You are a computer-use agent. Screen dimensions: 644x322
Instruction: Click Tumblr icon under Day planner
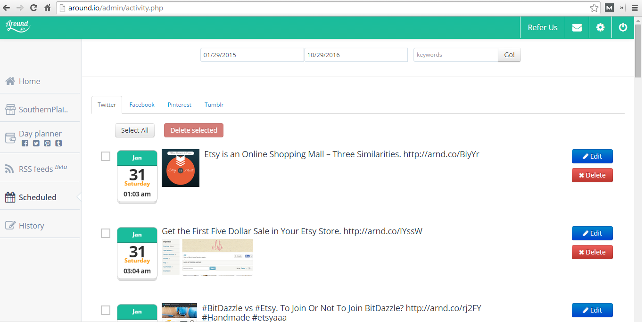point(58,143)
